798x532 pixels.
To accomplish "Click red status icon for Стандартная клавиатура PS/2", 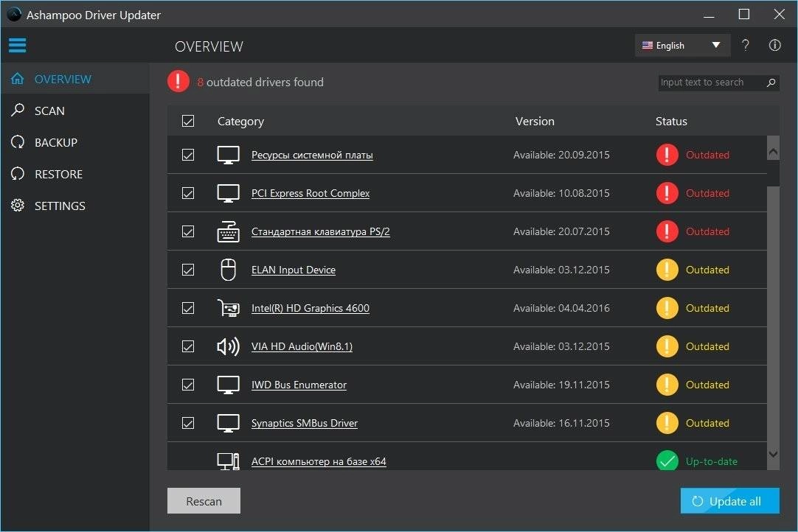I will tap(667, 231).
